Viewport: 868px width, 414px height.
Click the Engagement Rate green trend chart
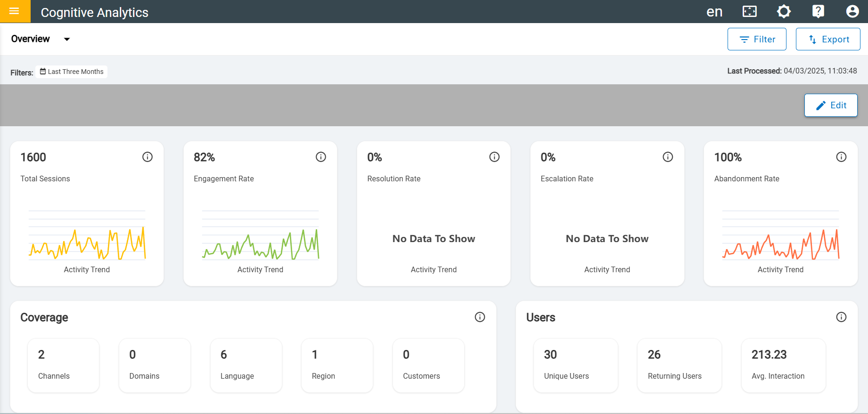[x=260, y=235]
